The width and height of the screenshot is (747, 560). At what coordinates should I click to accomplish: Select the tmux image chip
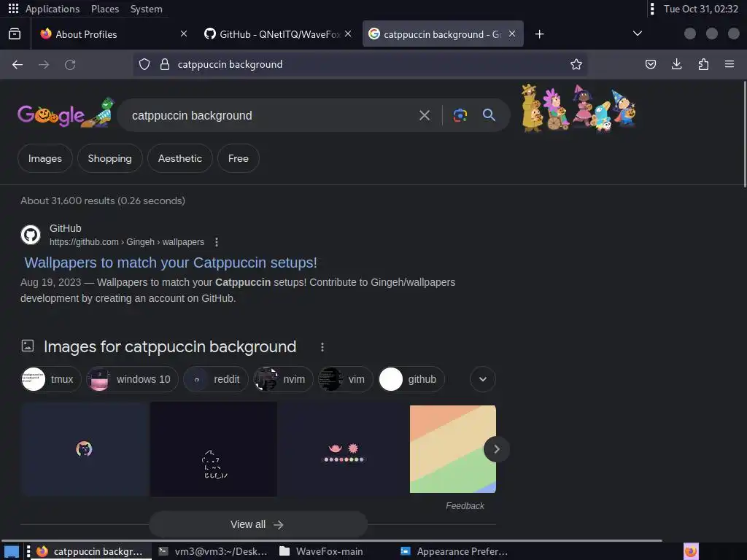point(51,379)
